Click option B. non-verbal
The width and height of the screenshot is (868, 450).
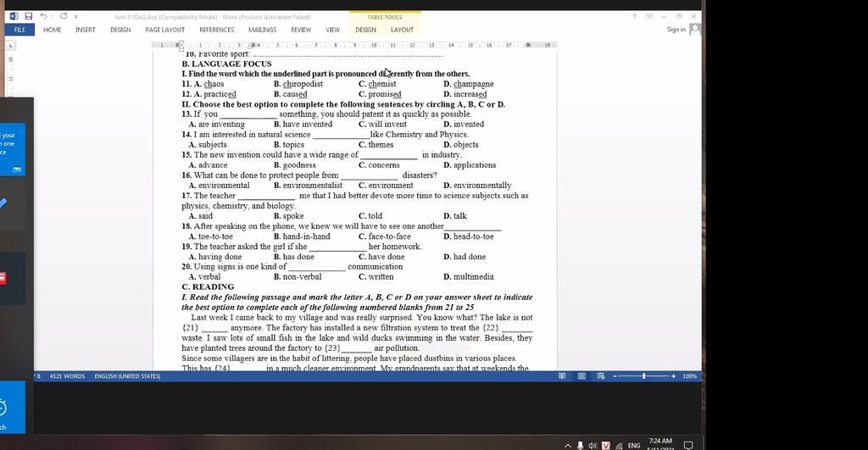[298, 277]
